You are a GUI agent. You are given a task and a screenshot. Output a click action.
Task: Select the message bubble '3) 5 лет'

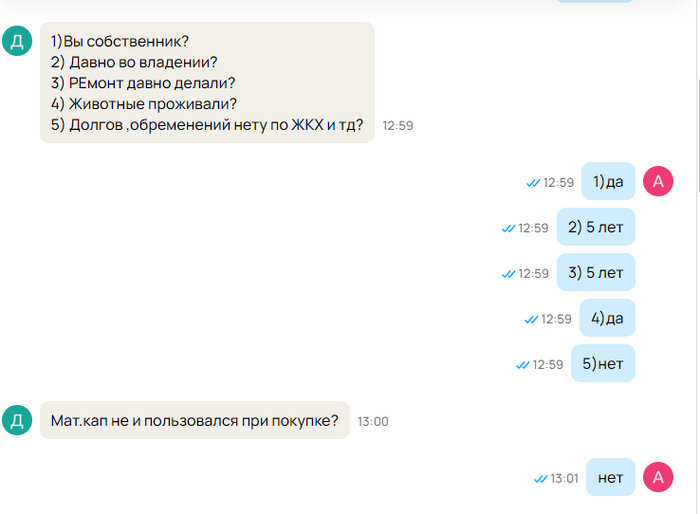click(596, 272)
